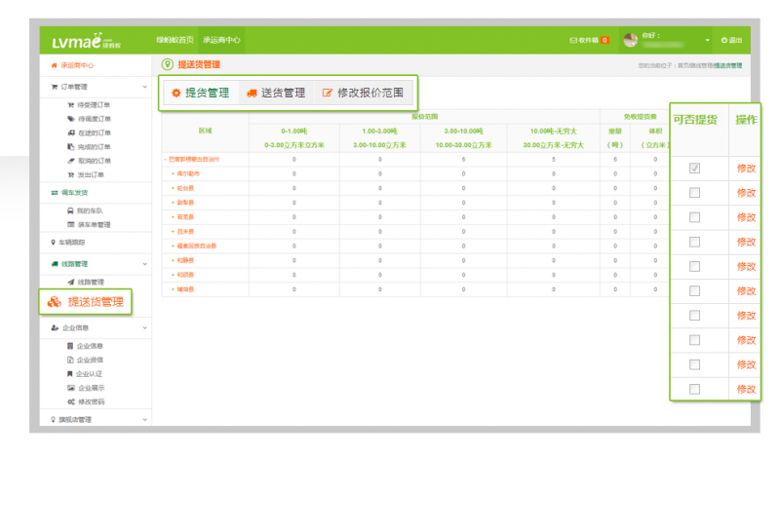Click the exchange icon beside 调车发货
Screen dimensions: 780x532
click(55, 192)
